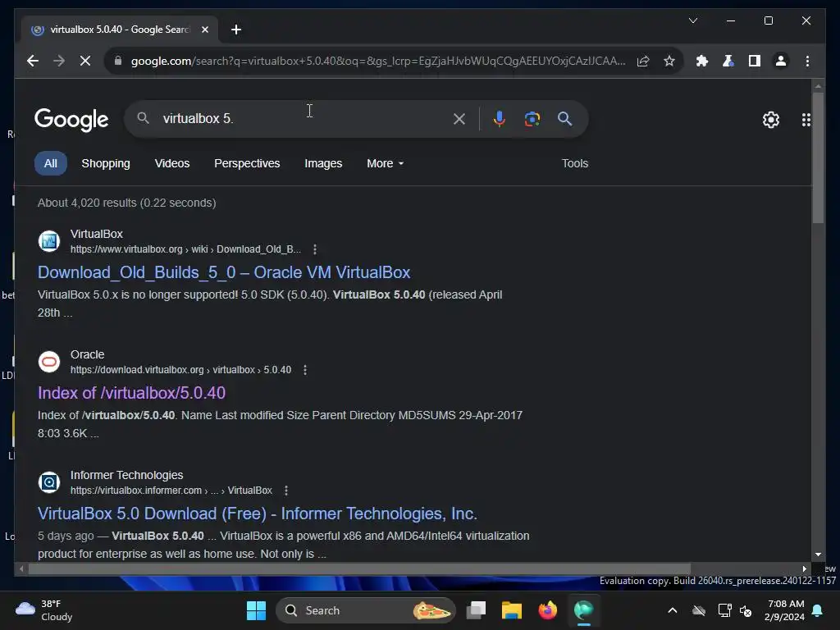Open clock showing 7:08 AM
This screenshot has width=840, height=630.
click(x=785, y=610)
